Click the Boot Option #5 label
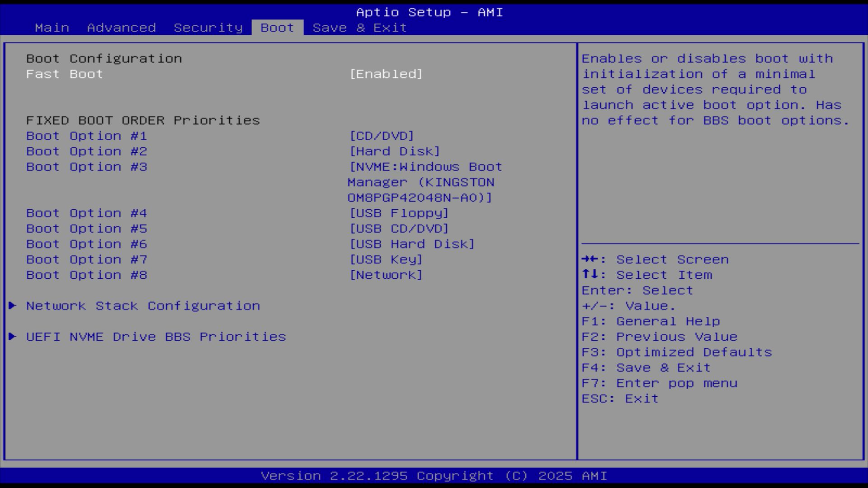Viewport: 868px width, 488px height. click(x=86, y=229)
